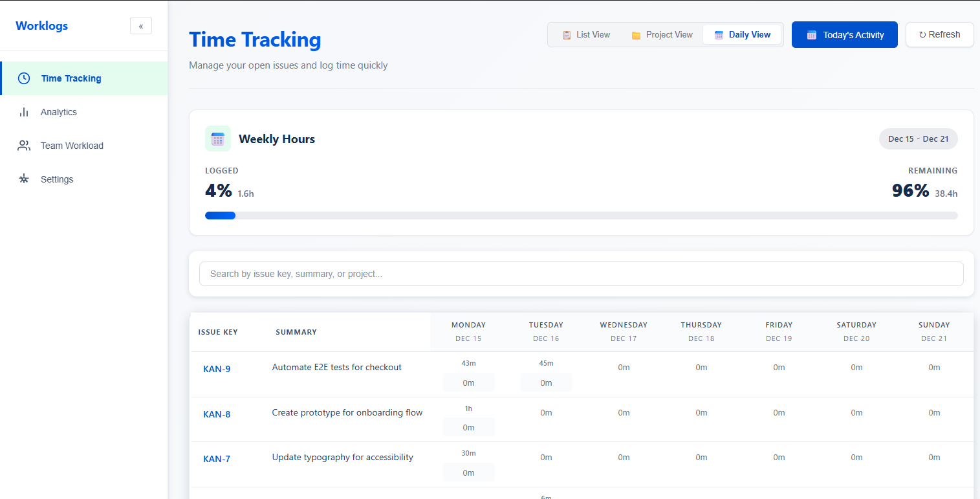Click the weekly hours progress bar
Screen dimensions: 980x499
click(581, 215)
